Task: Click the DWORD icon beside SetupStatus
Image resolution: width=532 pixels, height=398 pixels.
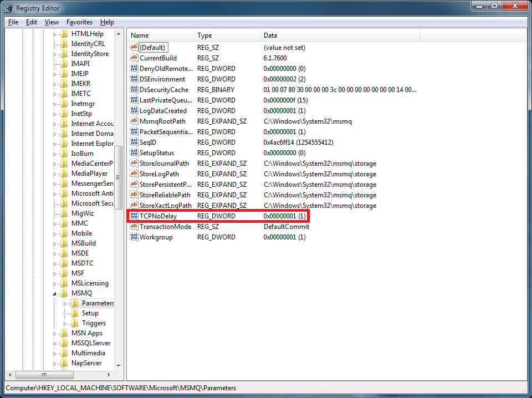Action: tap(134, 152)
